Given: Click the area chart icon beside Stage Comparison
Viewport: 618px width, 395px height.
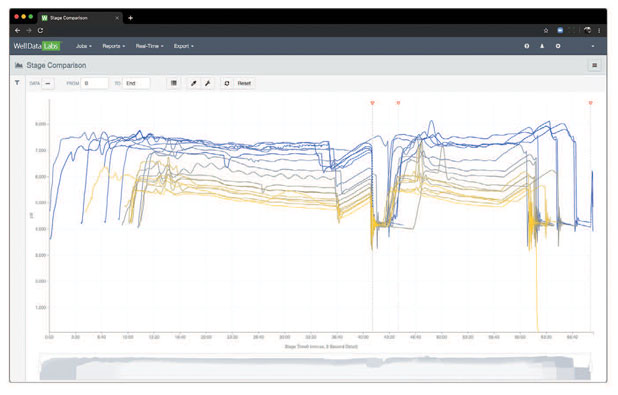Looking at the screenshot, I should [x=19, y=65].
